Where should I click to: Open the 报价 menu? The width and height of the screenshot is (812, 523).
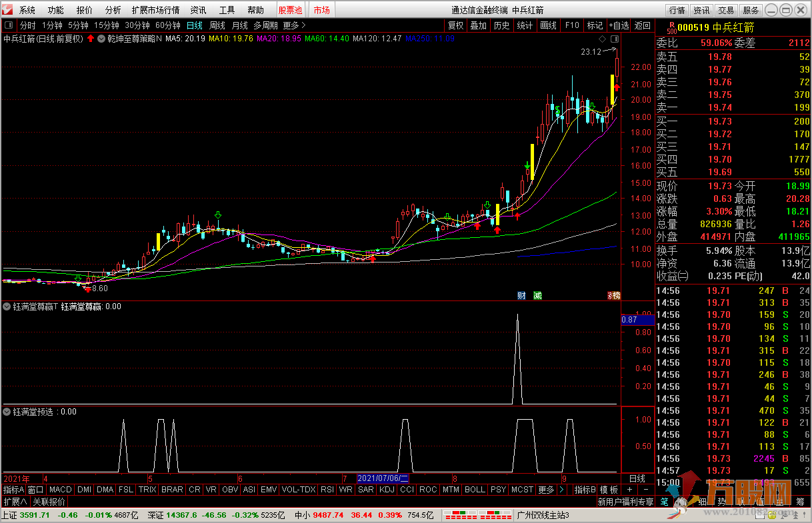(85, 10)
